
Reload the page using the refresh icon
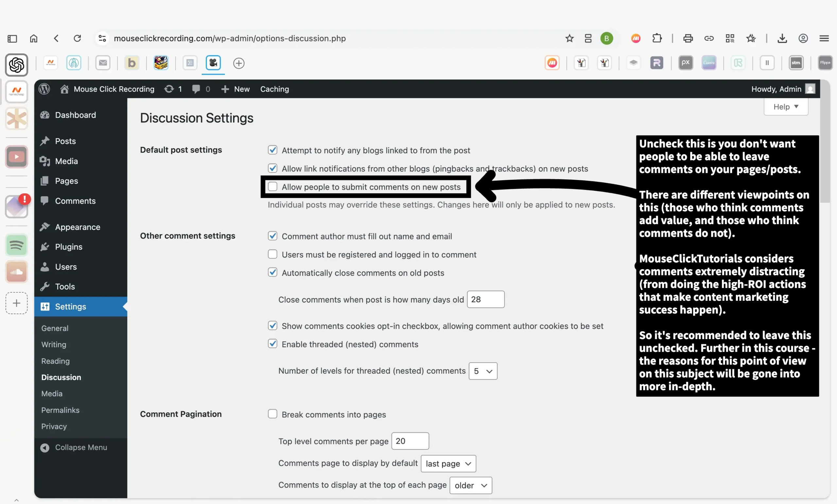(x=77, y=38)
